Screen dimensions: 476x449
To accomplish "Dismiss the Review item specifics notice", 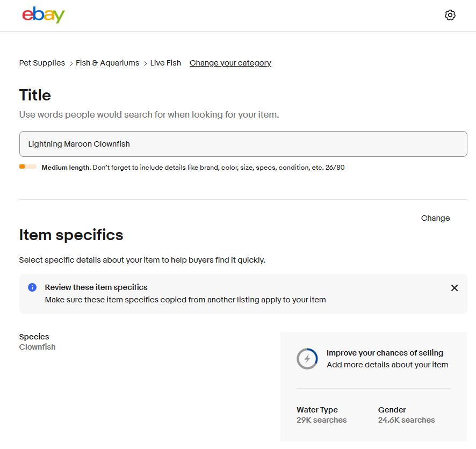I will click(x=454, y=288).
